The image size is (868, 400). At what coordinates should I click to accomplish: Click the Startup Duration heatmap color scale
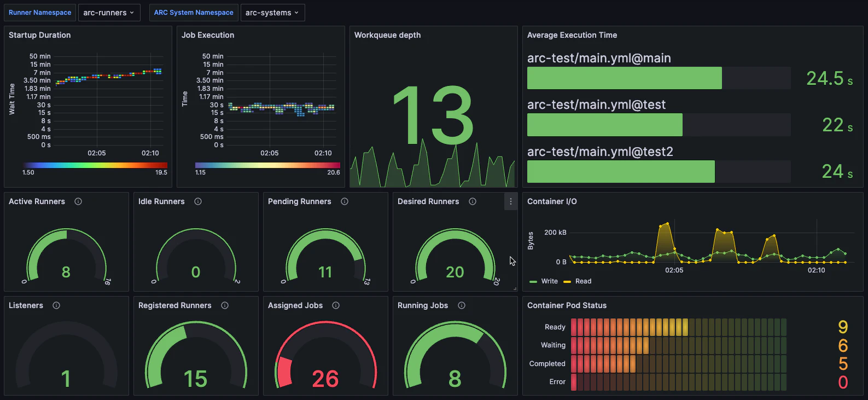tap(95, 165)
